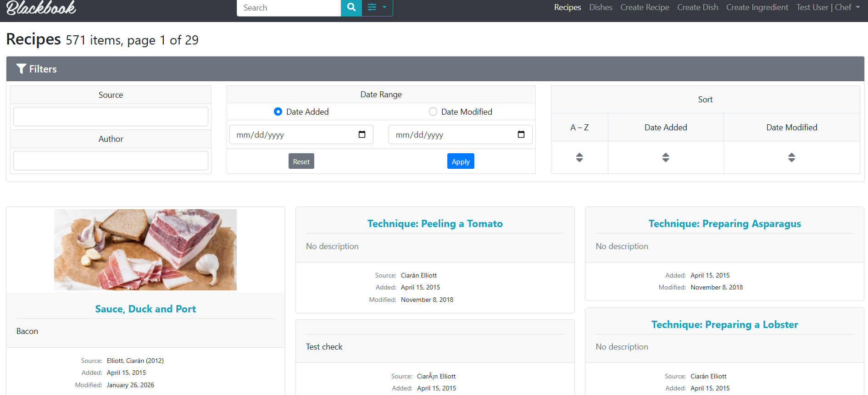Viewport: 868px width, 395px height.
Task: Open Dishes page from navbar
Action: [x=601, y=7]
